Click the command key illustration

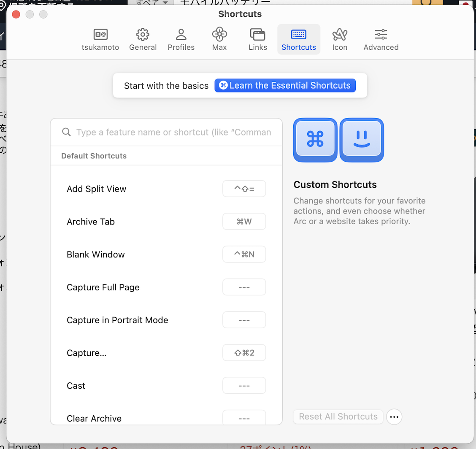tap(315, 140)
